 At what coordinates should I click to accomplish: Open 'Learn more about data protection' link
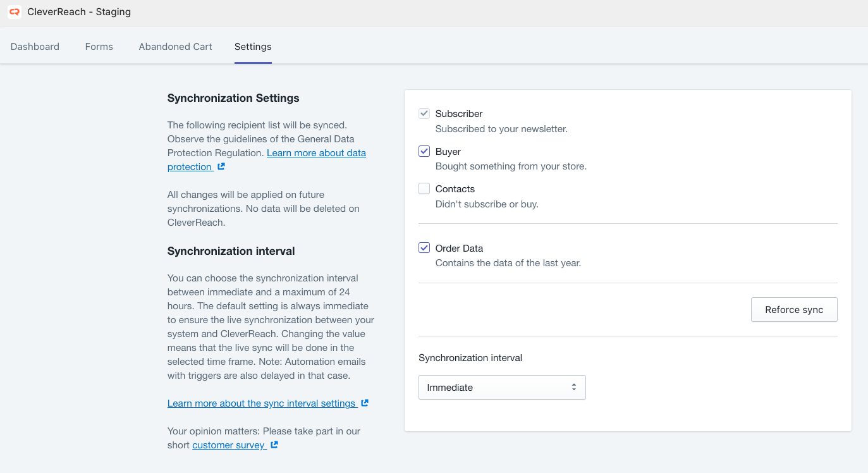[x=316, y=153]
